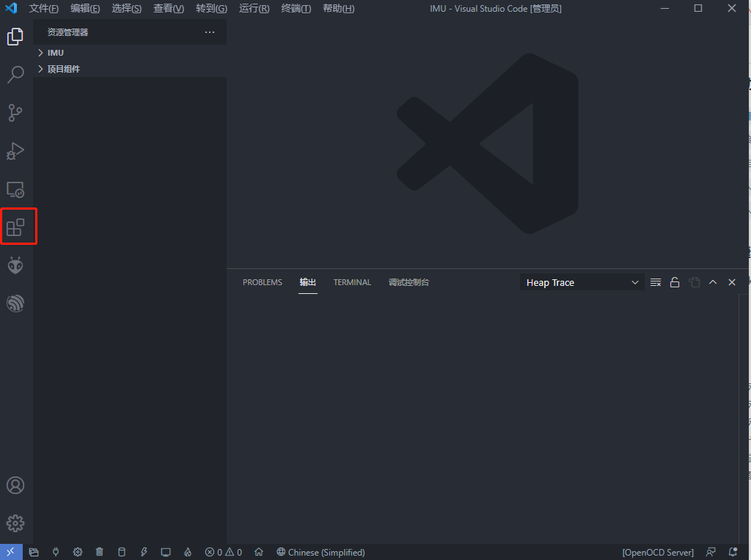The height and width of the screenshot is (560, 751).
Task: Switch to the 调试控制台 tab
Action: coord(409,282)
